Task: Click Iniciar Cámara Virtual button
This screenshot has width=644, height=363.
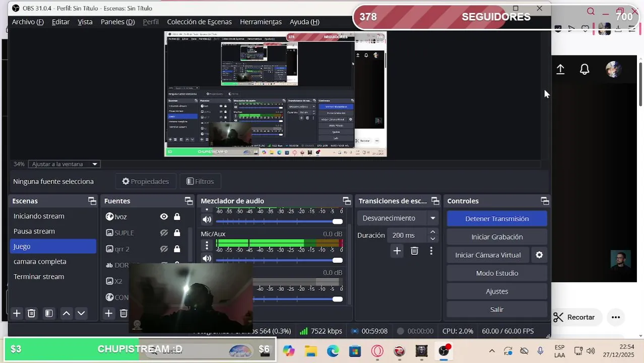Action: (x=488, y=255)
